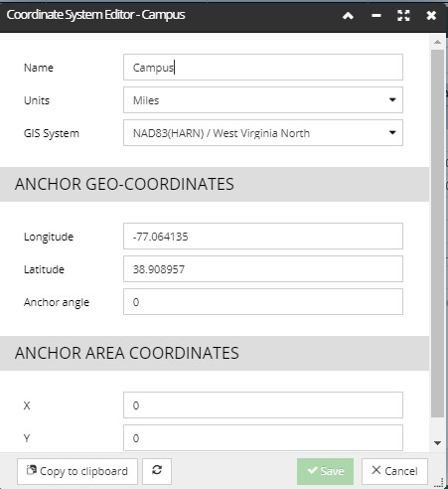Click the scrollbar down arrow
448x489 pixels.
pos(437,443)
